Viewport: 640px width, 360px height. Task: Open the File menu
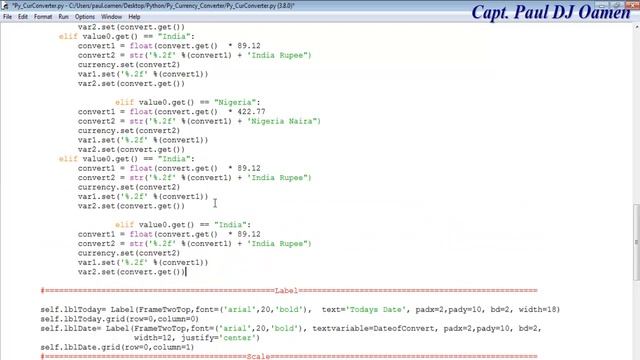[7, 17]
